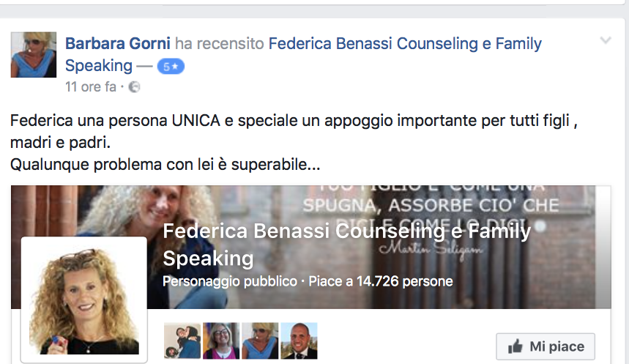Open the Federica Benassi Counseling page link in the header
The height and width of the screenshot is (364, 629).
[303, 54]
